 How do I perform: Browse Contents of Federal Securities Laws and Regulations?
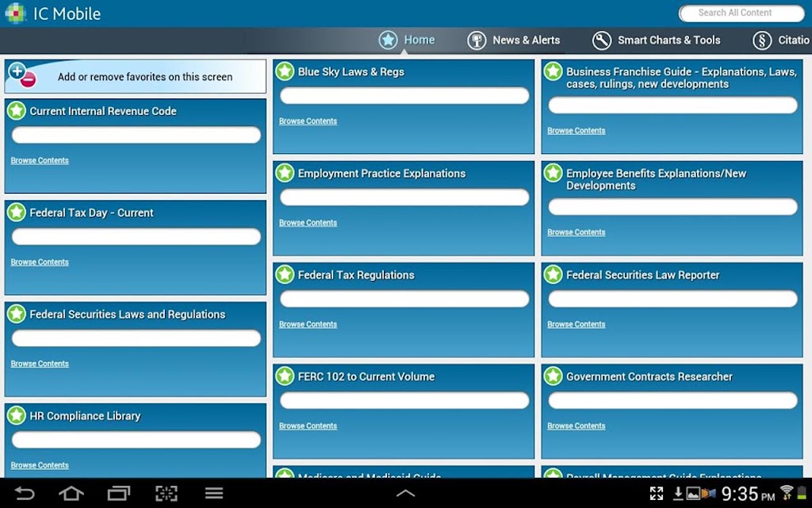(40, 364)
